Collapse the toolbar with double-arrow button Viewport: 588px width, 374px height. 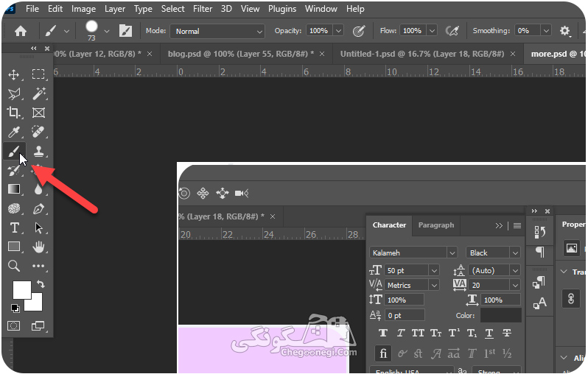[34, 49]
